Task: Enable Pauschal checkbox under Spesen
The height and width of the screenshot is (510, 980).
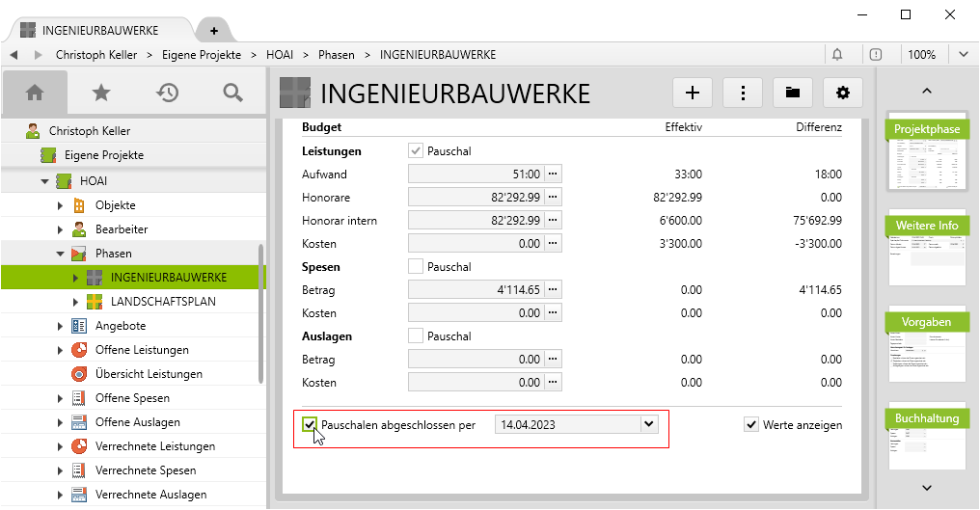Action: (416, 266)
